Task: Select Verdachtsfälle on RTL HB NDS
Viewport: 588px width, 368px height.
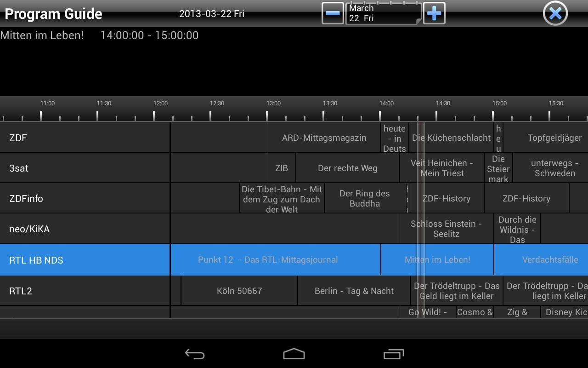Action: coord(550,260)
